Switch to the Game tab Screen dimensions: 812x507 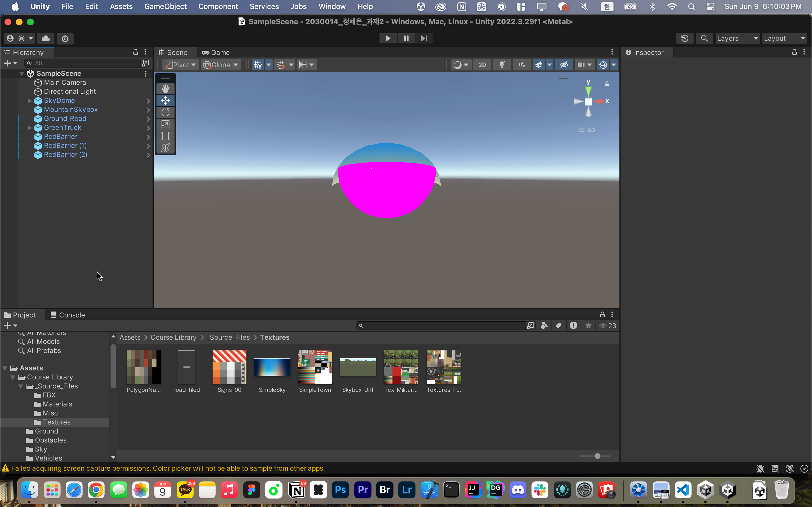click(216, 53)
